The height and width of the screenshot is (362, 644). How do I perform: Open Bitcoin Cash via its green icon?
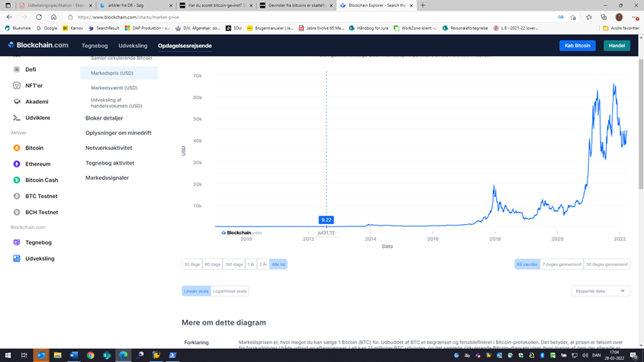[17, 180]
